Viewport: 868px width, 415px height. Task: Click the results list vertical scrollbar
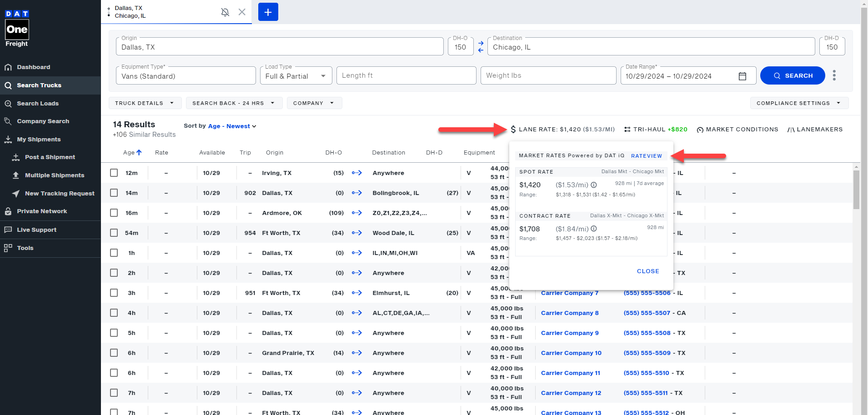point(857,190)
